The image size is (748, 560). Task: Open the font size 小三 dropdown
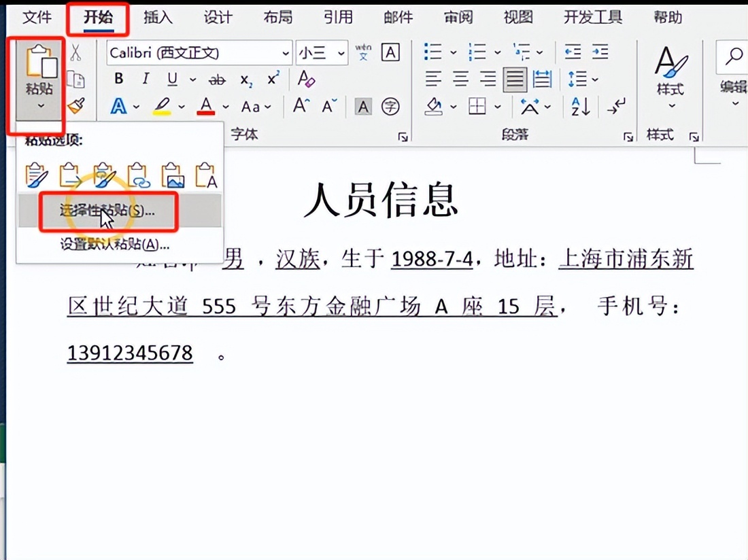pos(341,53)
